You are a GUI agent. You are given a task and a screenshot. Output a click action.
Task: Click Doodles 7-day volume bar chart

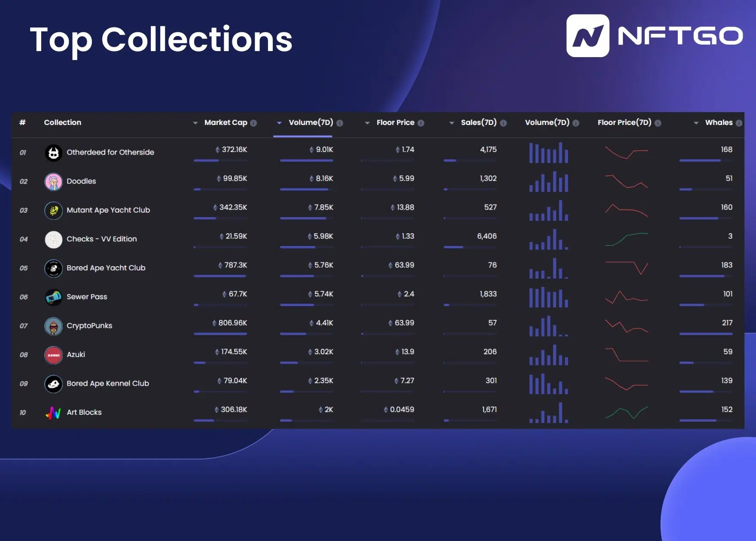coord(549,181)
